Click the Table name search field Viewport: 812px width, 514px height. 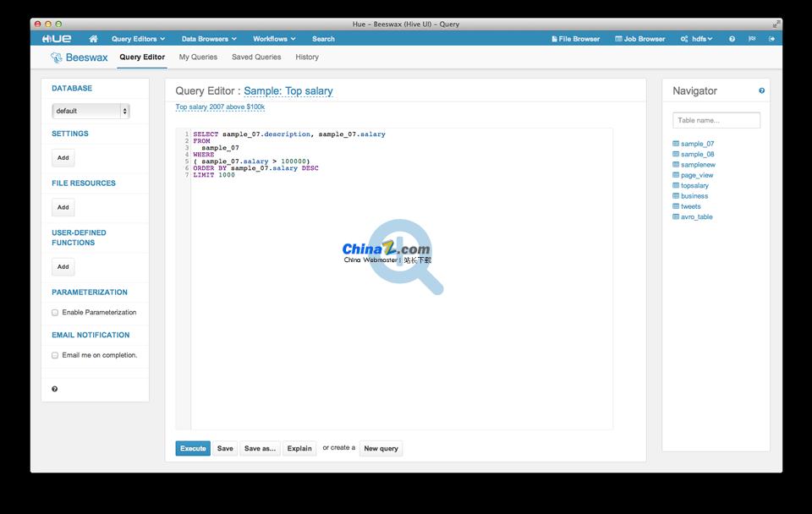[x=716, y=121]
